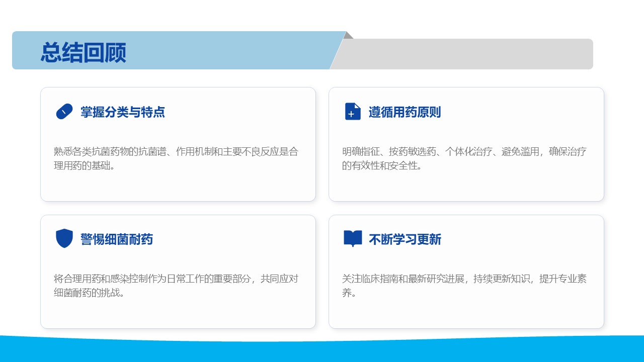Image resolution: width=644 pixels, height=362 pixels.
Task: Select the paragraph starting with 明确指征
Action: coord(464,158)
